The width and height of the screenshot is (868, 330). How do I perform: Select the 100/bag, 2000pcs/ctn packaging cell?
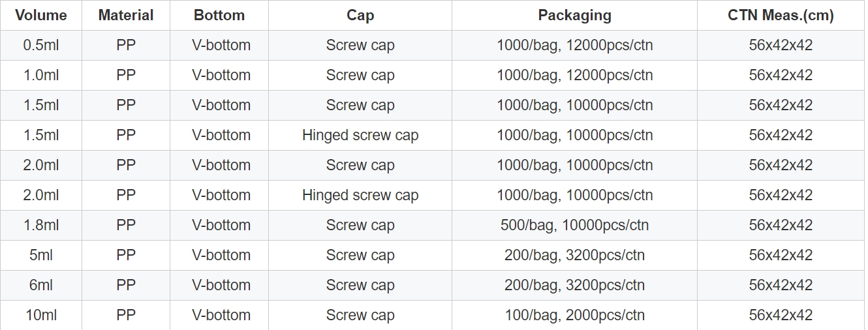pyautogui.click(x=574, y=316)
